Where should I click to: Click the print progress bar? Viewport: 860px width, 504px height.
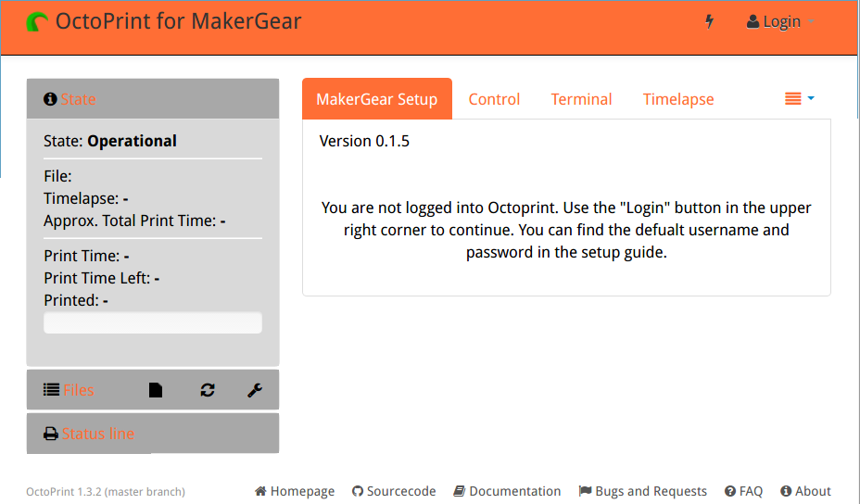point(153,322)
